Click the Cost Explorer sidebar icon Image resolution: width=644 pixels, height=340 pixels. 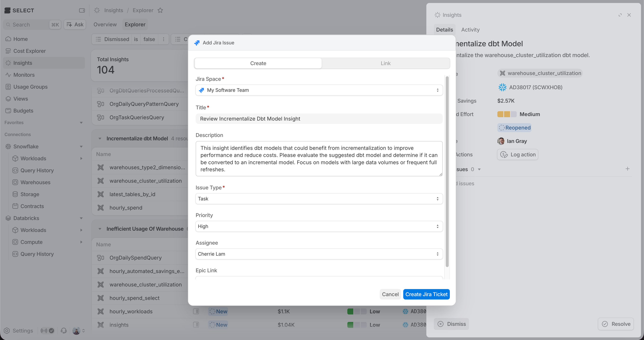pos(8,51)
